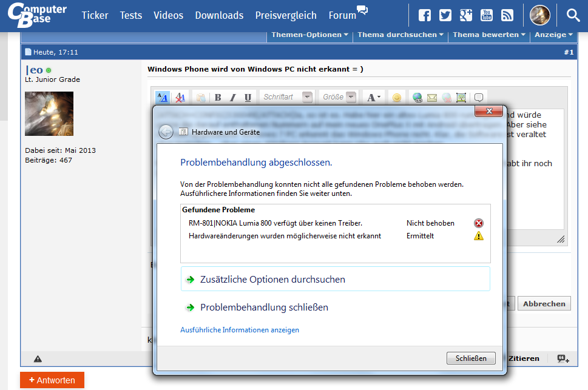
Task: Open the ComputerBase Twitter icon
Action: pyautogui.click(x=445, y=15)
